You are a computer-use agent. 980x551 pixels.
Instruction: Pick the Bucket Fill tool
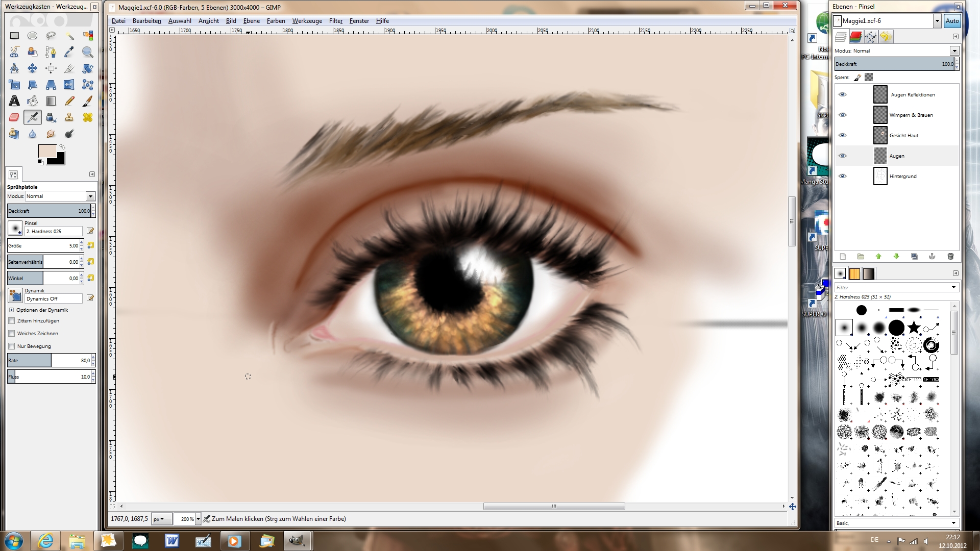33,101
